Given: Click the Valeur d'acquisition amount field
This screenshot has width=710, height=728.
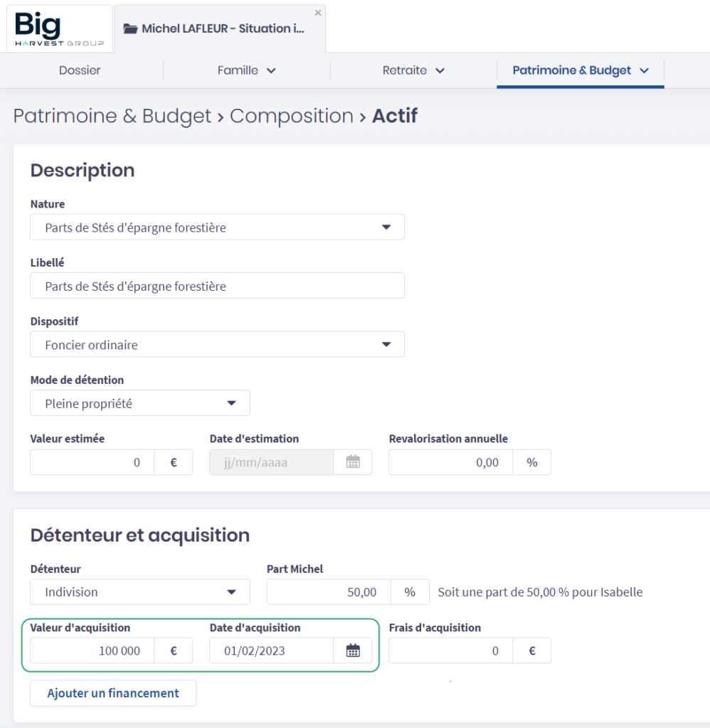Looking at the screenshot, I should (x=92, y=651).
